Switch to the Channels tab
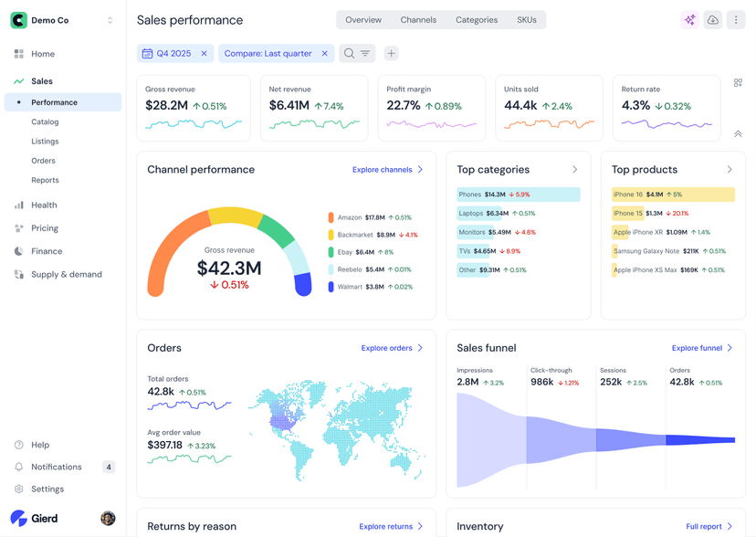Viewport: 756px width, 537px height. coord(418,19)
